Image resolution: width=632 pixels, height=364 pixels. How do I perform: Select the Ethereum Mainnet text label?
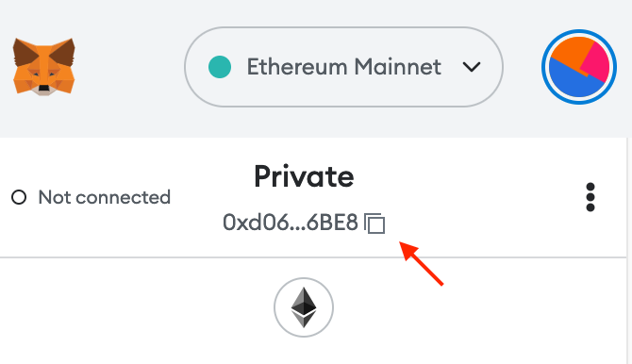pos(343,67)
